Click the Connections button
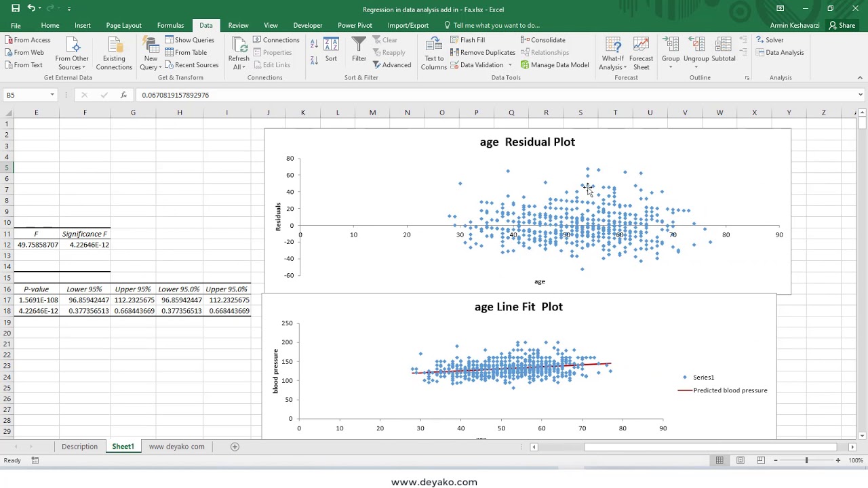 pos(277,40)
